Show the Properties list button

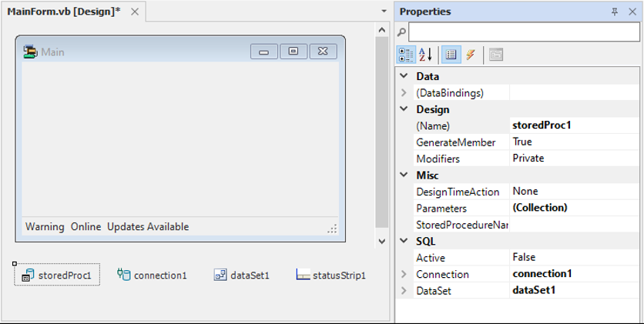tap(451, 55)
